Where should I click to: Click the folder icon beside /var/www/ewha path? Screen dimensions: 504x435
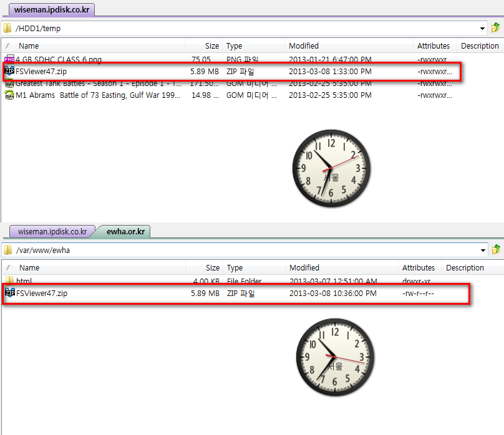click(7, 250)
